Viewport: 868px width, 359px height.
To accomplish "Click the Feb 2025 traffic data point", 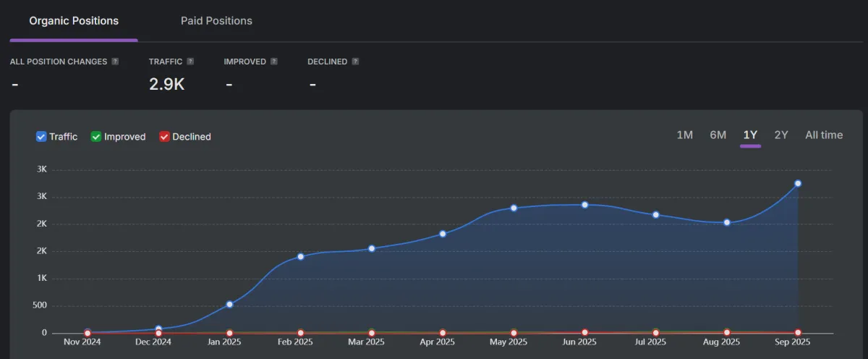I will point(301,256).
